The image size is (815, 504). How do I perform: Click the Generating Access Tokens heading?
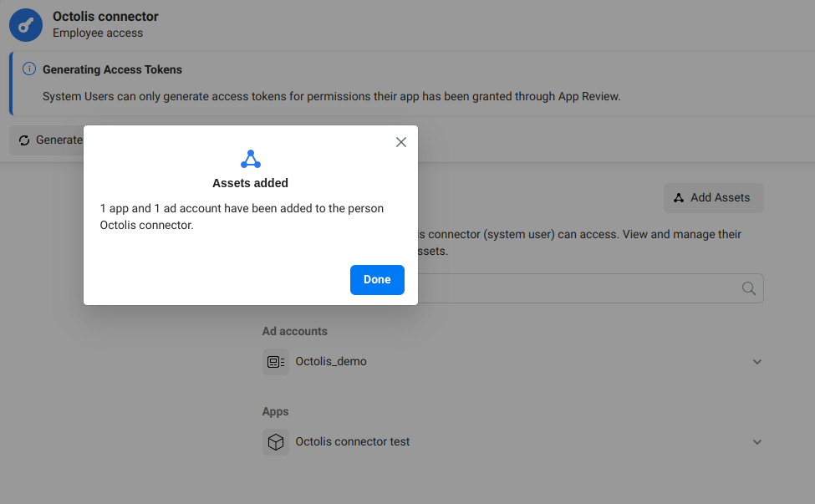(112, 69)
